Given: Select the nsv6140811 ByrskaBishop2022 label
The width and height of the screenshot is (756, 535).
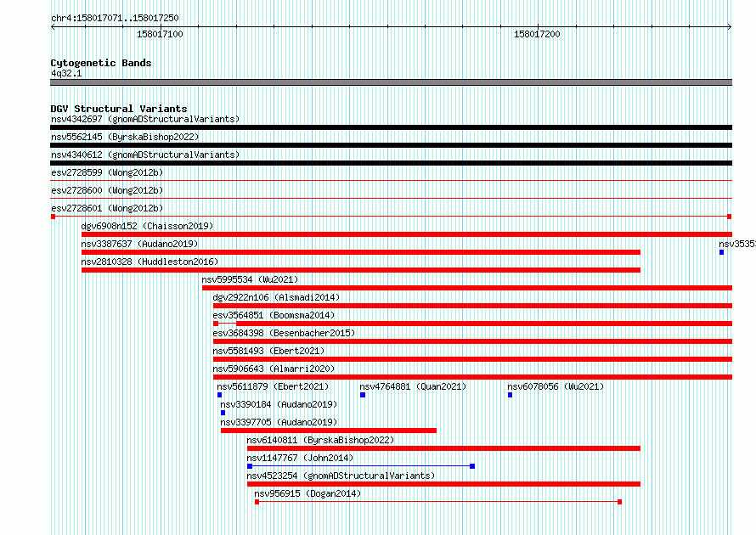Looking at the screenshot, I should [x=320, y=440].
